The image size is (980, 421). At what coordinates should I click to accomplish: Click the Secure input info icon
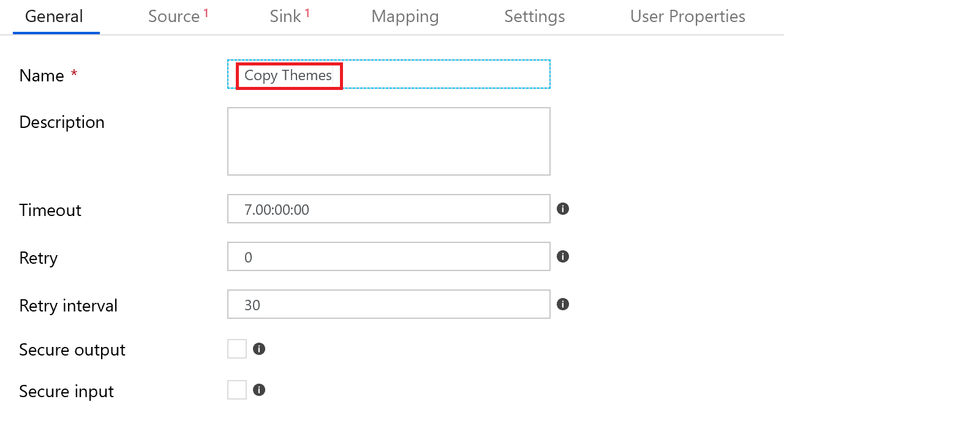pyautogui.click(x=259, y=390)
